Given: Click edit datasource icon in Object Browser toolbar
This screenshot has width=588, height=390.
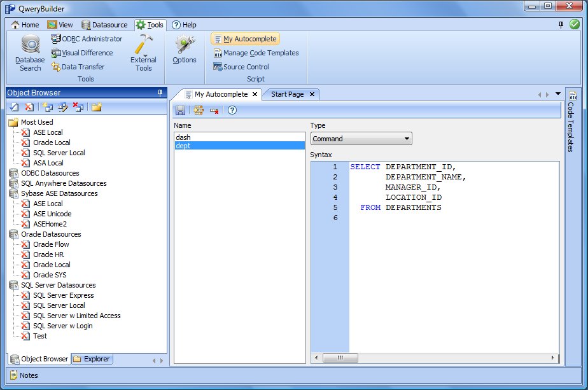Looking at the screenshot, I should tap(62, 108).
